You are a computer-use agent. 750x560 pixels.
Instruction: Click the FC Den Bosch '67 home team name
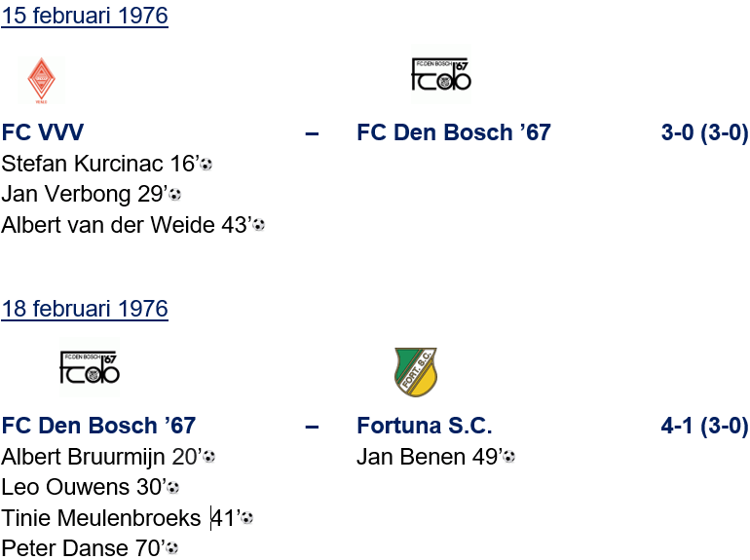[x=98, y=426]
